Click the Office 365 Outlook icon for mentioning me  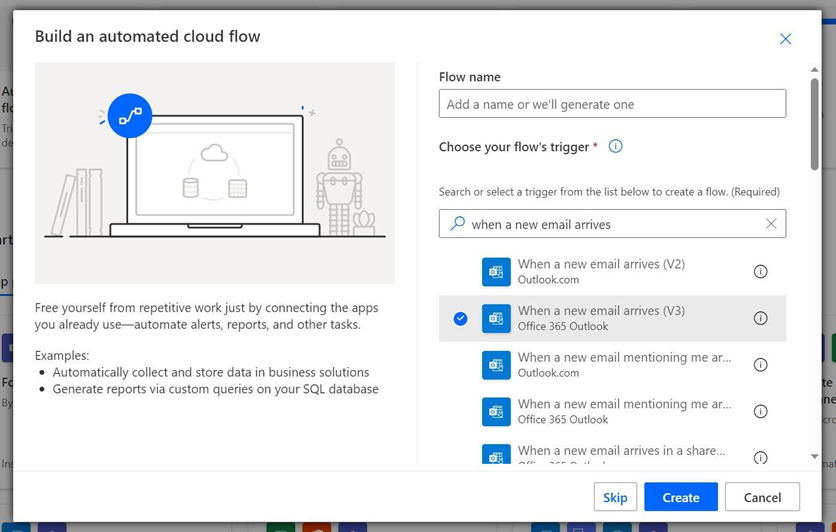496,412
